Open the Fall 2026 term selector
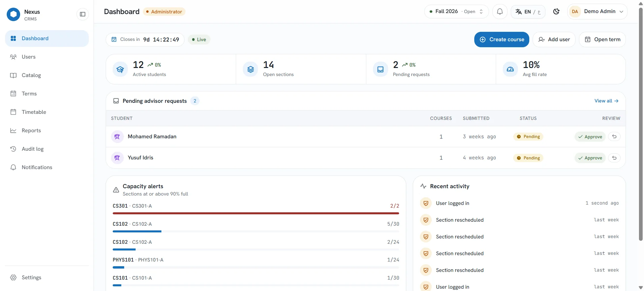Image resolution: width=644 pixels, height=291 pixels. pyautogui.click(x=457, y=12)
